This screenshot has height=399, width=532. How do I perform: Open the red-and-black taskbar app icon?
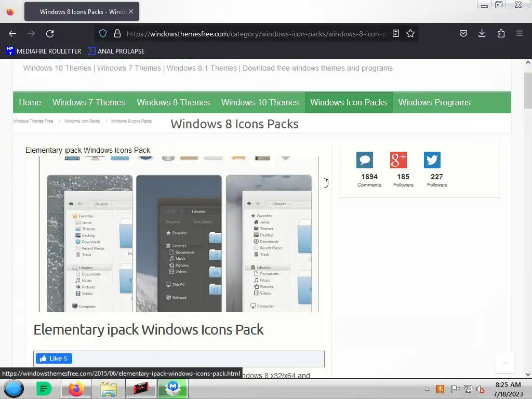coord(141,389)
